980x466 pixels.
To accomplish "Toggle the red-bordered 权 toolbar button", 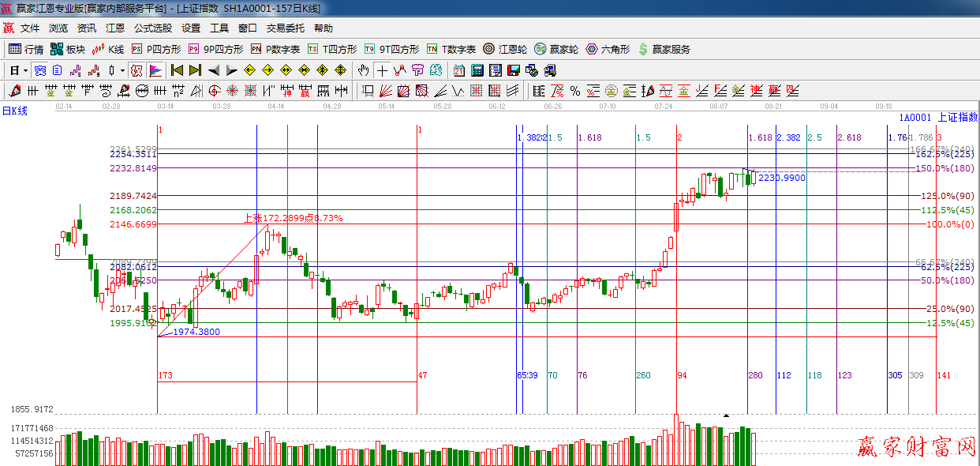I will 137,70.
